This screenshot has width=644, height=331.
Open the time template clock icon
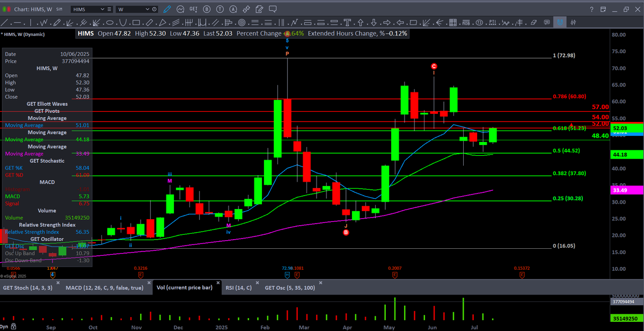click(154, 9)
